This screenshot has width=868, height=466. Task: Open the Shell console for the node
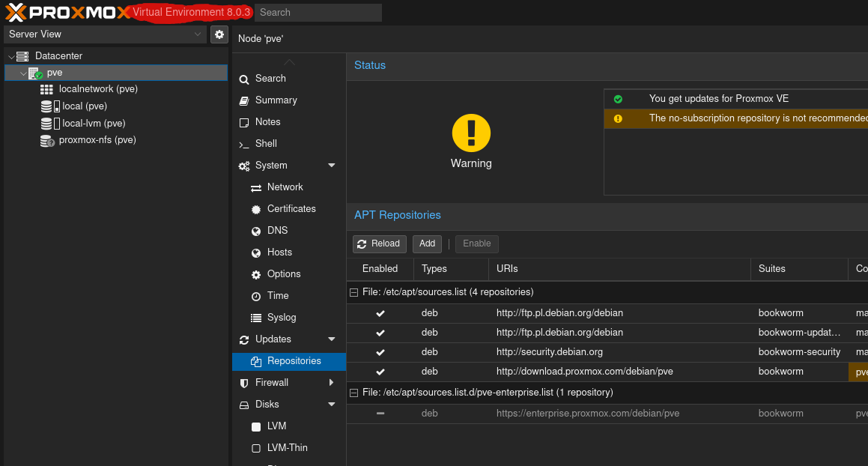point(266,144)
